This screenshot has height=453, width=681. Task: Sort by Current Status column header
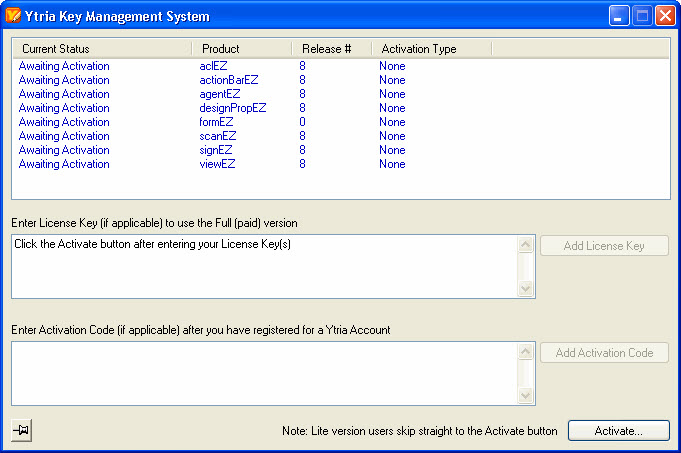coord(101,49)
